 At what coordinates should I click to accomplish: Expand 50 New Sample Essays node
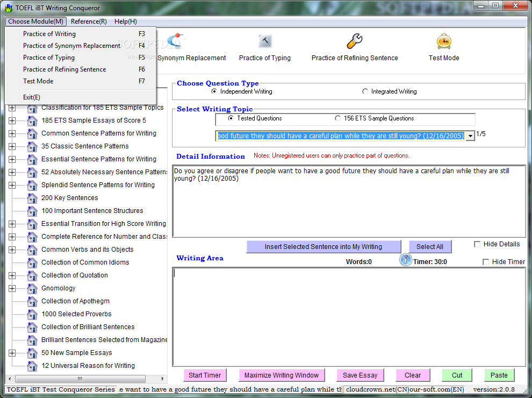[x=12, y=353]
